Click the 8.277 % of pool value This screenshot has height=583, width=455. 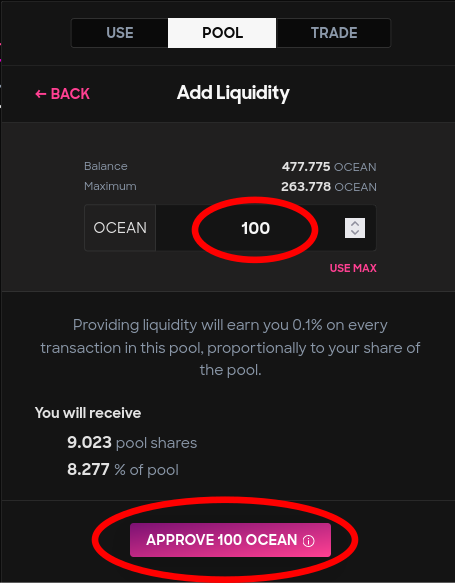[123, 470]
